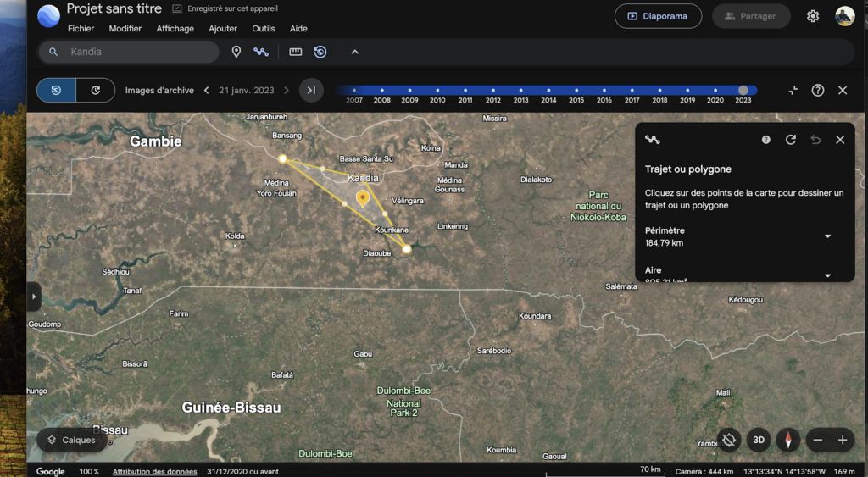Select the 2007 timeline point
868x477 pixels.
(x=354, y=90)
